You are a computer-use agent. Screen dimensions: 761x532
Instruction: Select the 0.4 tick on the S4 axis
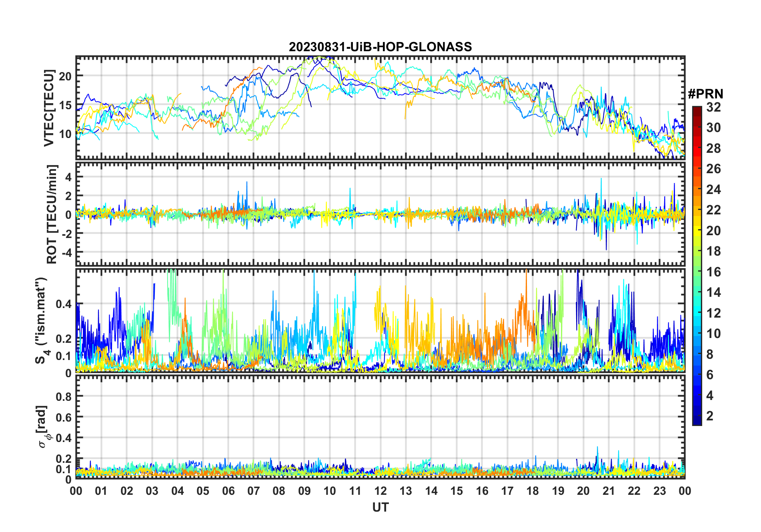pos(64,304)
